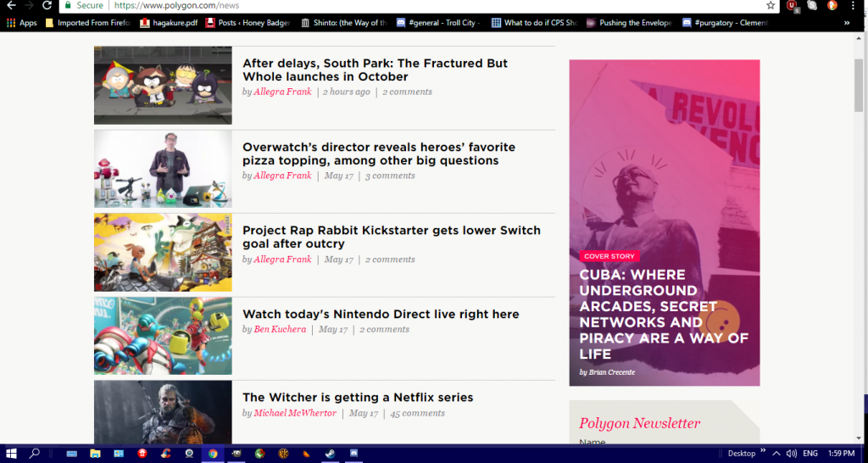The image size is (868, 463).
Task: Click the red circular taskbar icon
Action: [x=142, y=454]
